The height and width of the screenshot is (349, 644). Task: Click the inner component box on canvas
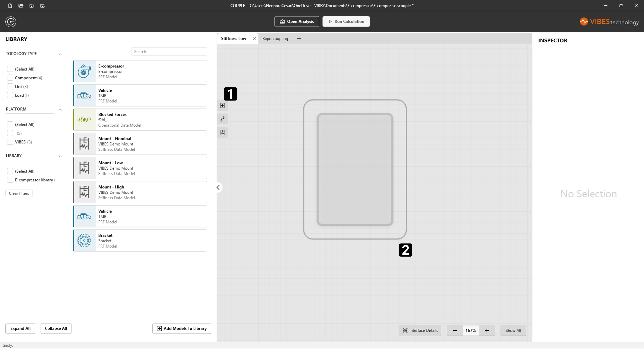(355, 169)
